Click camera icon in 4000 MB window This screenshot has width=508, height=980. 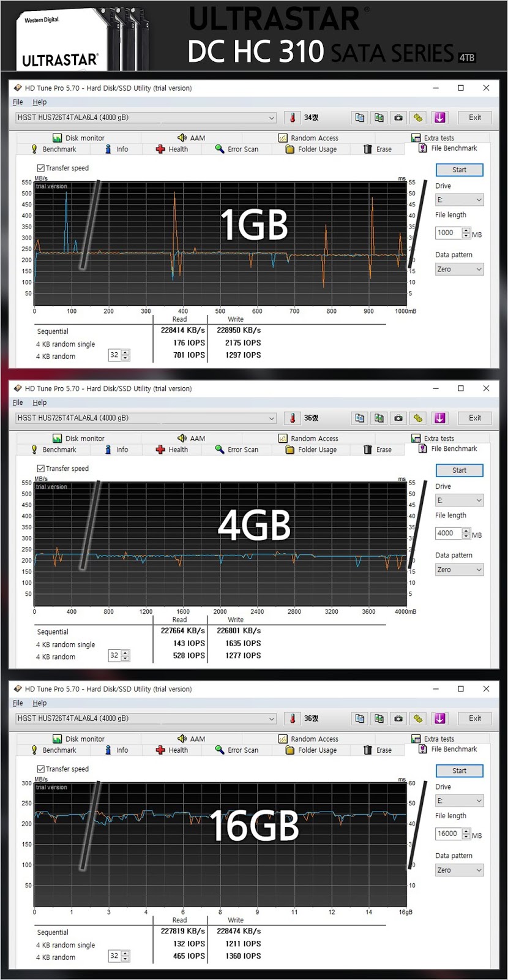click(x=398, y=418)
